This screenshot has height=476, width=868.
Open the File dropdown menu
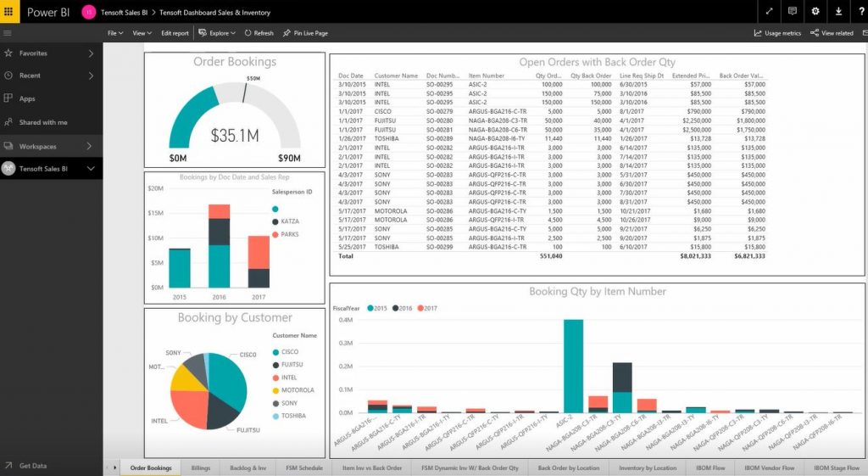coord(115,33)
